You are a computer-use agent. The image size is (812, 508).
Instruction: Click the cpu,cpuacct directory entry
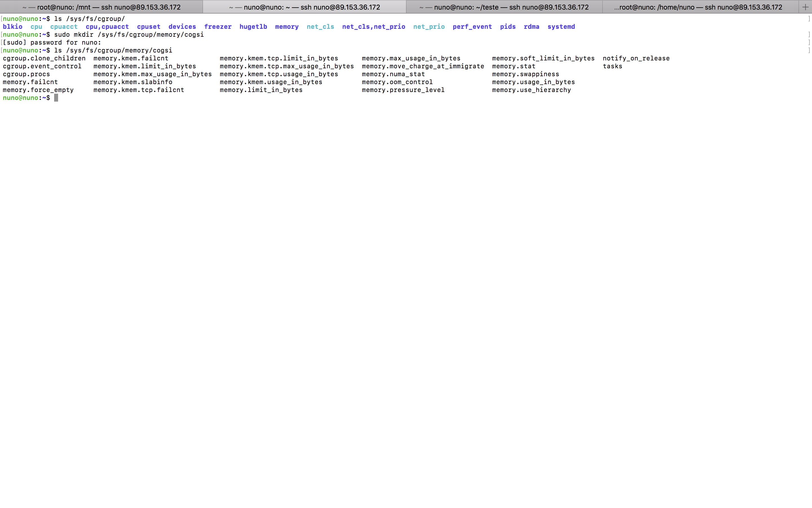pyautogui.click(x=107, y=27)
